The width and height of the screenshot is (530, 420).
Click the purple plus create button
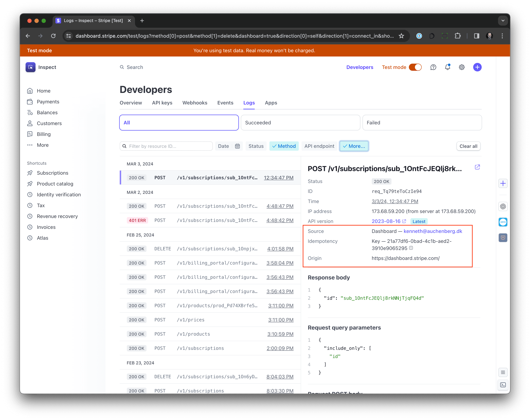point(477,67)
